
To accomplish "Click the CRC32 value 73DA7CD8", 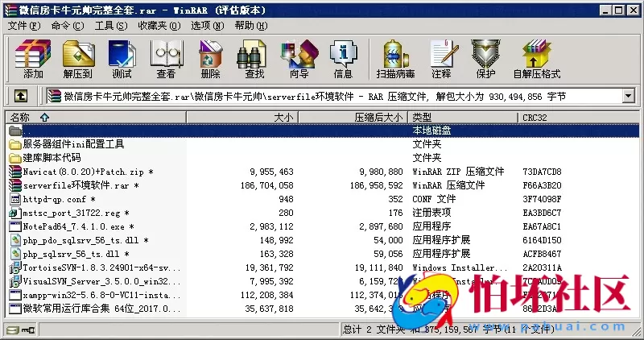I will click(542, 172).
